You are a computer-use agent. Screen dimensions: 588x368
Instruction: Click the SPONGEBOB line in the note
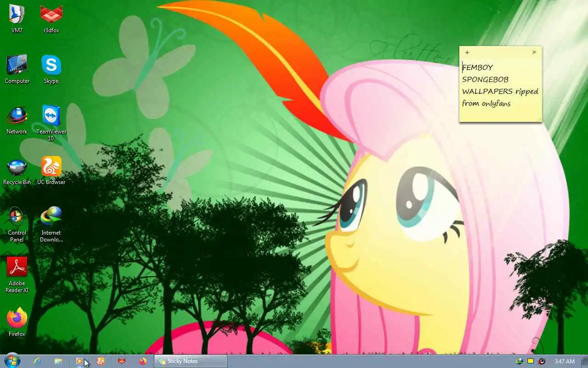click(485, 80)
